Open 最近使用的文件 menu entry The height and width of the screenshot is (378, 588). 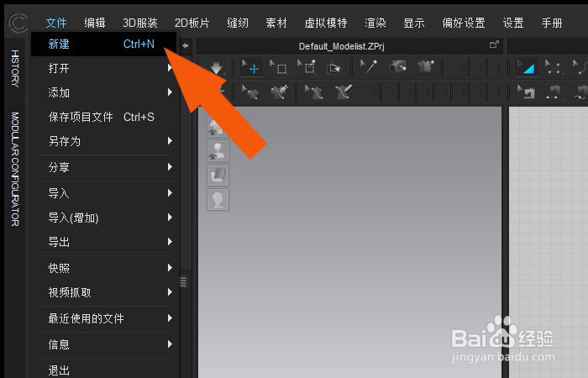105,318
